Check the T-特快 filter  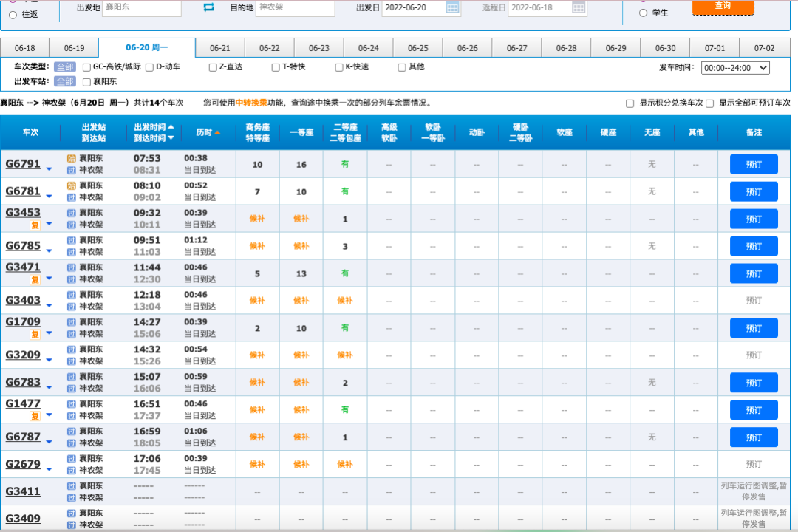point(276,67)
